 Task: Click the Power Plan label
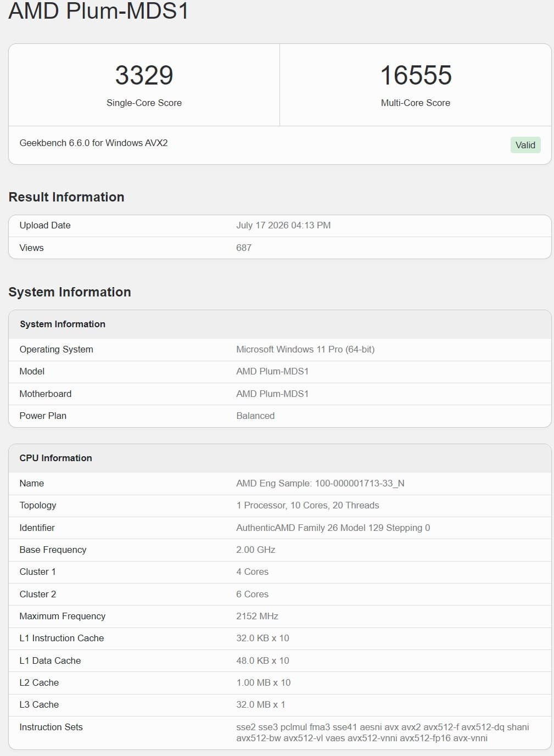[43, 416]
